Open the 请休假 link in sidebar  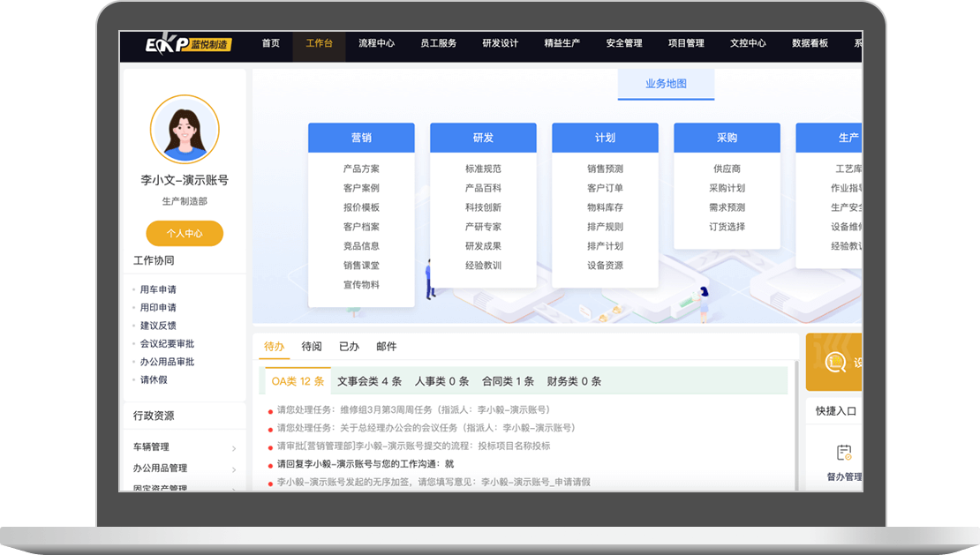coord(154,380)
